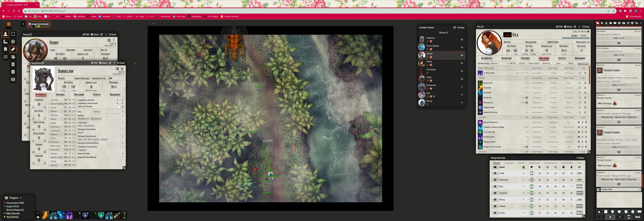
Task: Click the database stack icon in the scene toolbar
Action: click(x=13, y=72)
